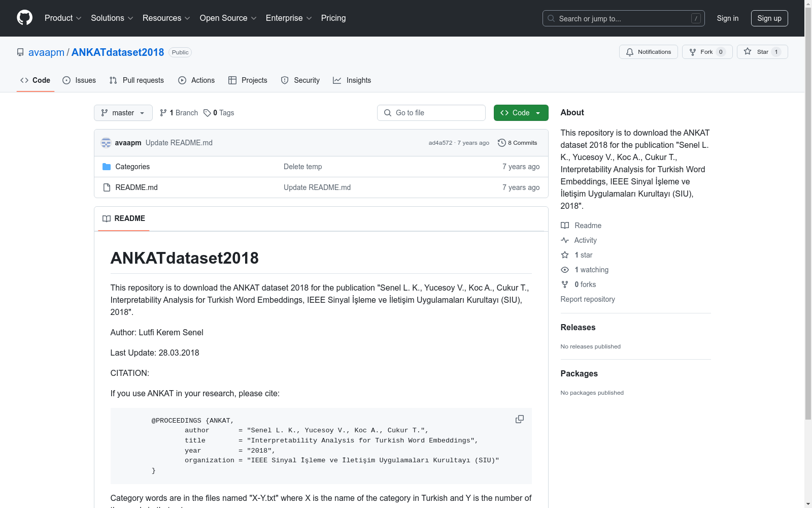Open the Packages section heading
Viewport: 812px width, 508px height.
pos(579,374)
